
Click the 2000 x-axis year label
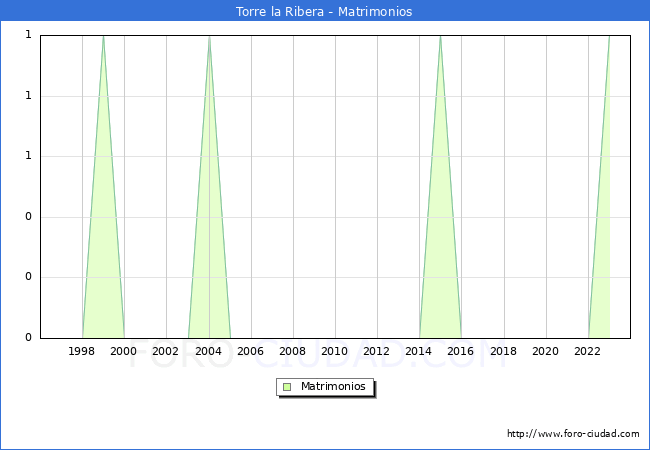124,352
